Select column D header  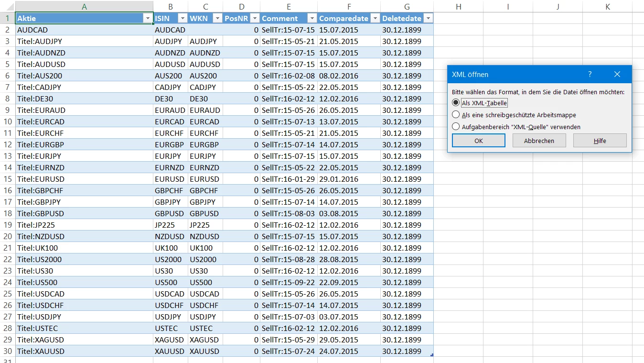click(x=241, y=6)
